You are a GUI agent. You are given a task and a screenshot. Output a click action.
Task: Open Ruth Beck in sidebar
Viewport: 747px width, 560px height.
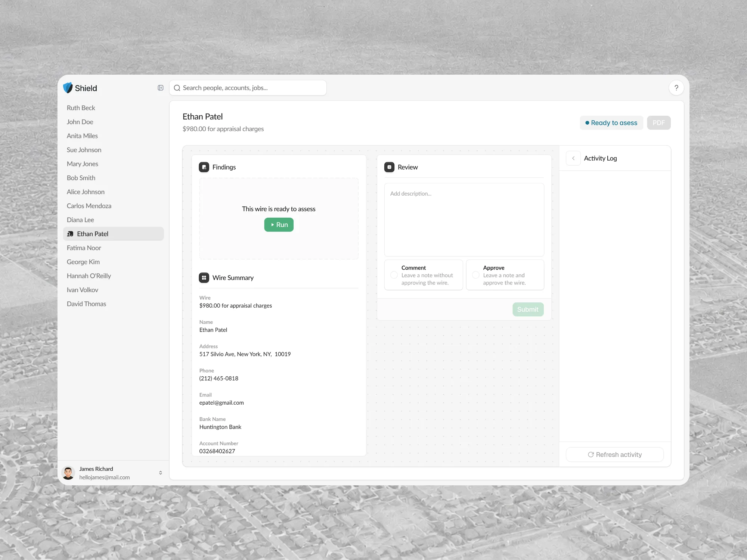pos(81,108)
